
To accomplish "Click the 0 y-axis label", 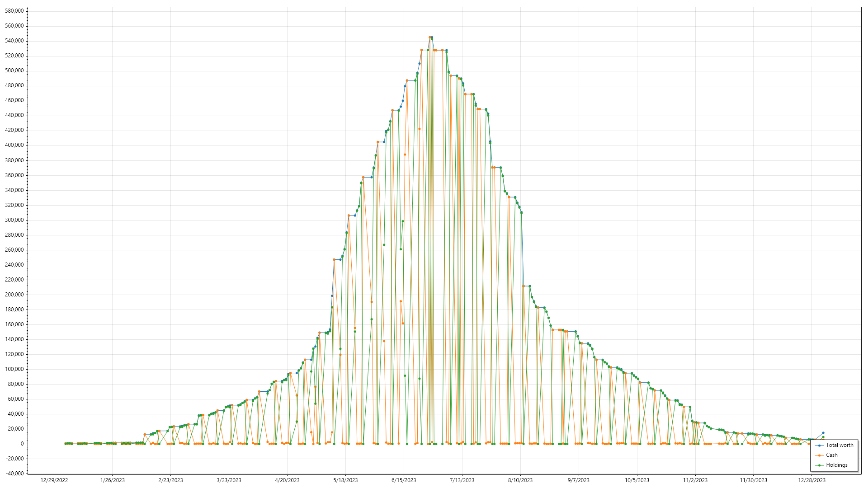I will click(22, 444).
